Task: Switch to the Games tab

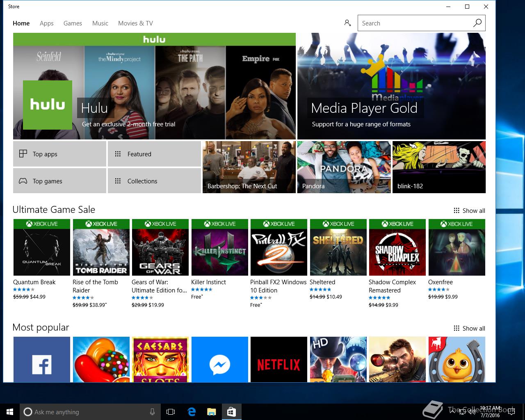Action: point(73,23)
